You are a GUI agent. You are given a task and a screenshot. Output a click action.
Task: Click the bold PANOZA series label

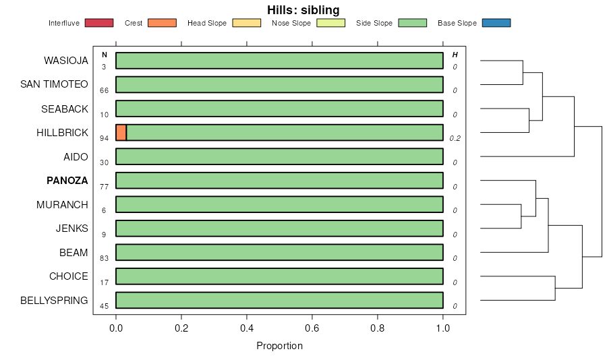67,181
